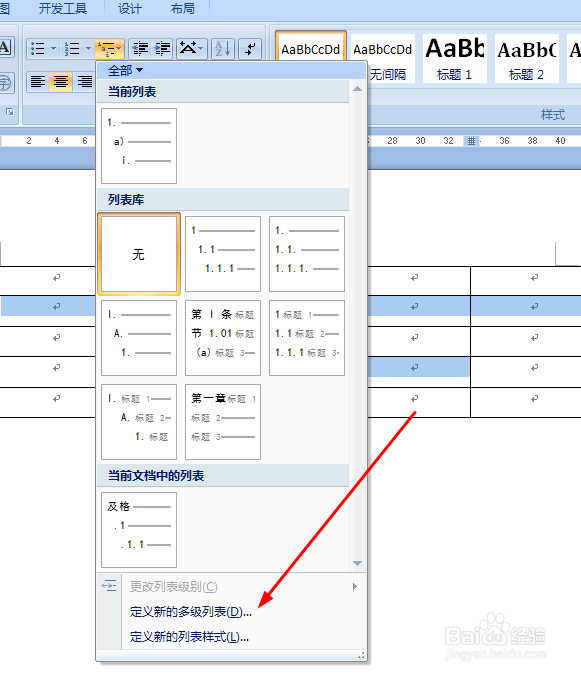Choose the I. 标题1 A. 标题2 list

139,422
